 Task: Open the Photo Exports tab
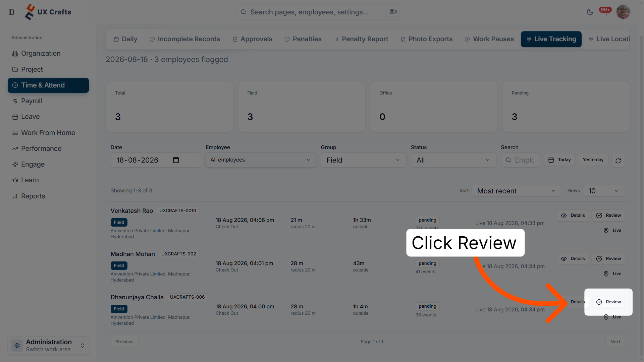point(427,39)
